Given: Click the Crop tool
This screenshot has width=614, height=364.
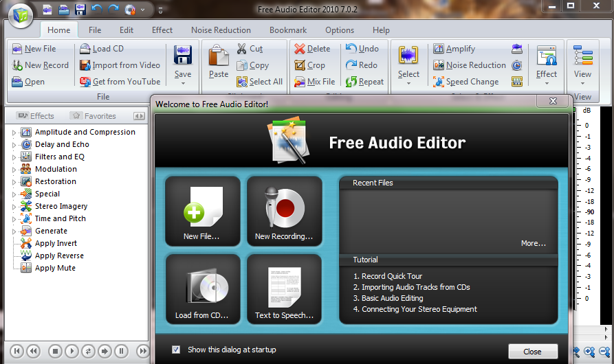Looking at the screenshot, I should (309, 65).
